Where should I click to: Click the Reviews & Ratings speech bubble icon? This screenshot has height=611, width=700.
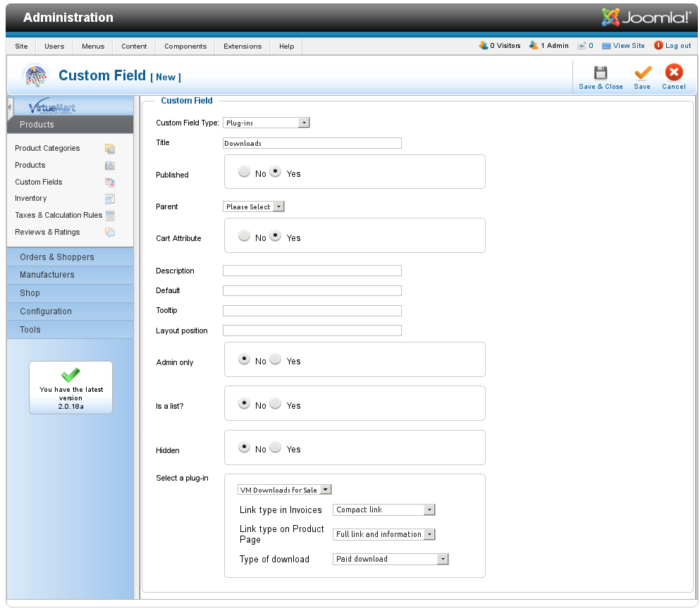(x=110, y=233)
